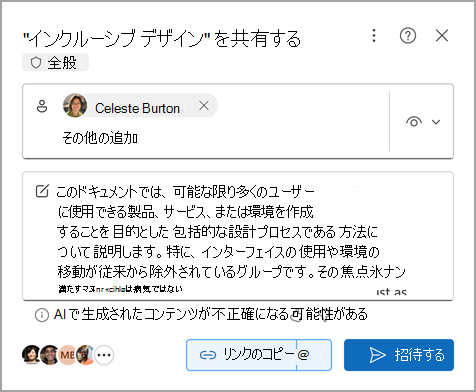Select the fourth shared-user avatar
This screenshot has width=476, height=392.
[x=85, y=355]
